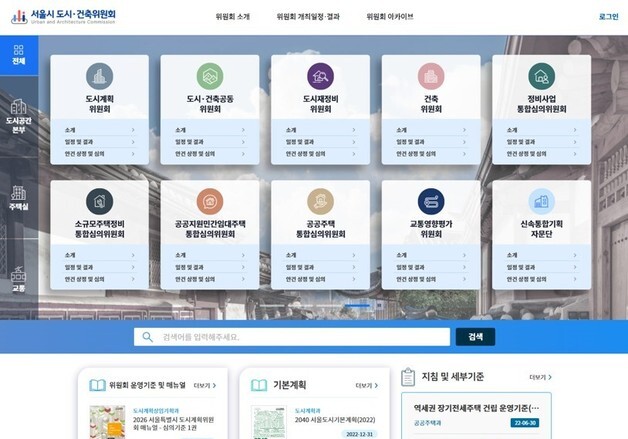
Task: Click the 로그인 link
Action: [x=608, y=17]
